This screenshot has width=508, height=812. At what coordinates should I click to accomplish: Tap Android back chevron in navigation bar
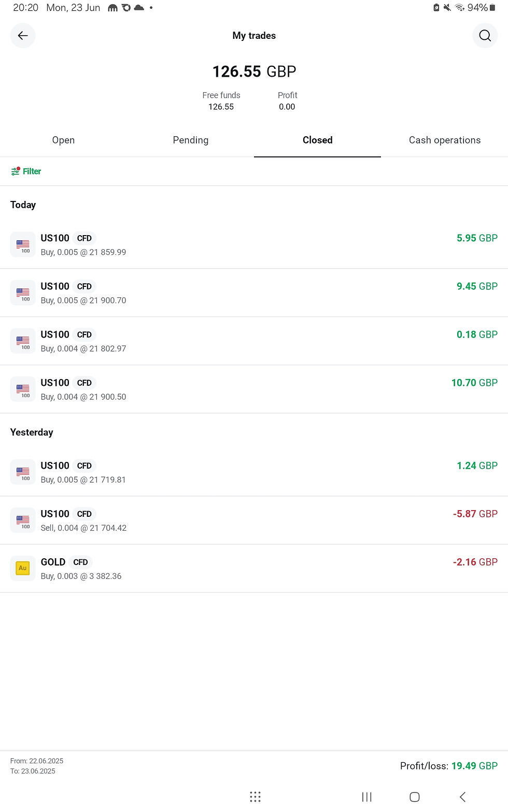point(462,797)
